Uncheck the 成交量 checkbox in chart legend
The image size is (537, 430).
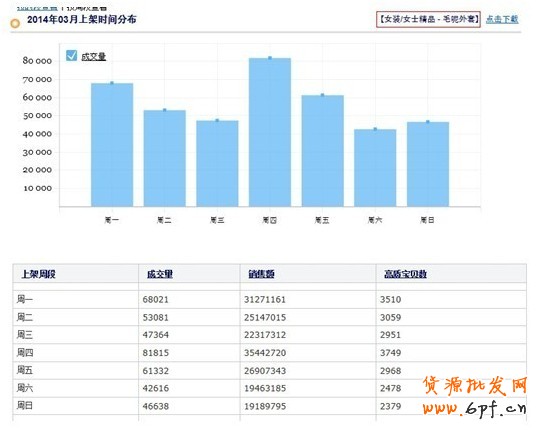tap(71, 55)
